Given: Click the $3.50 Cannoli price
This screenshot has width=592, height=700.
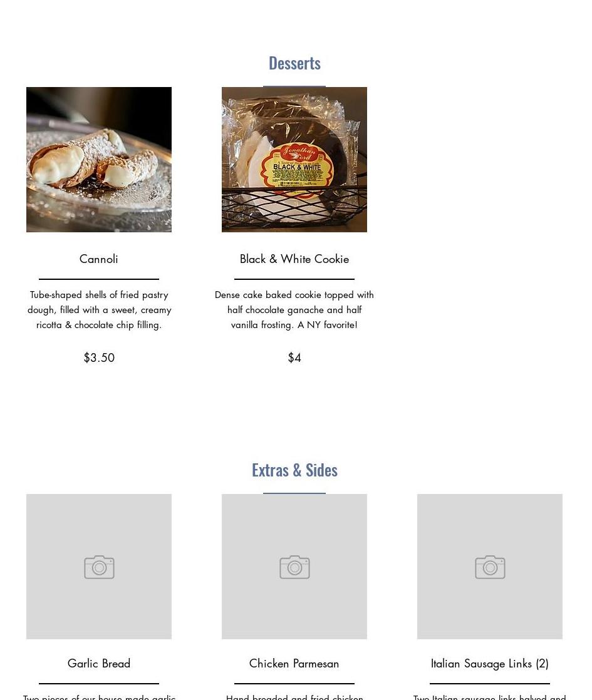Looking at the screenshot, I should 99,358.
